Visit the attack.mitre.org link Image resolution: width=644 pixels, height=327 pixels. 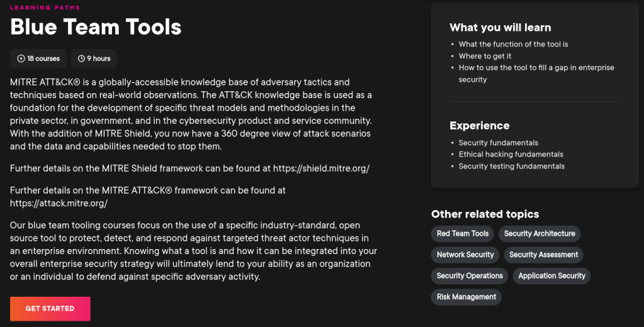tap(58, 203)
